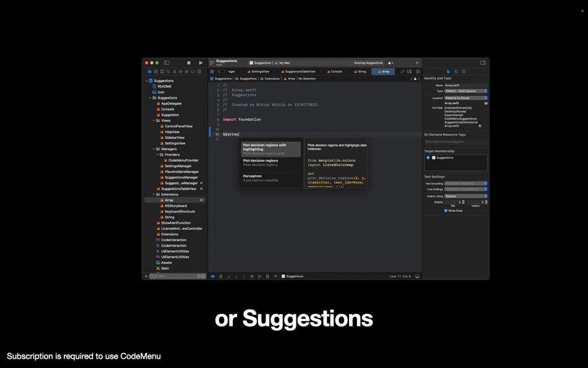The width and height of the screenshot is (588, 368).
Task: Open the Find navigator magnifier icon
Action: click(168, 71)
